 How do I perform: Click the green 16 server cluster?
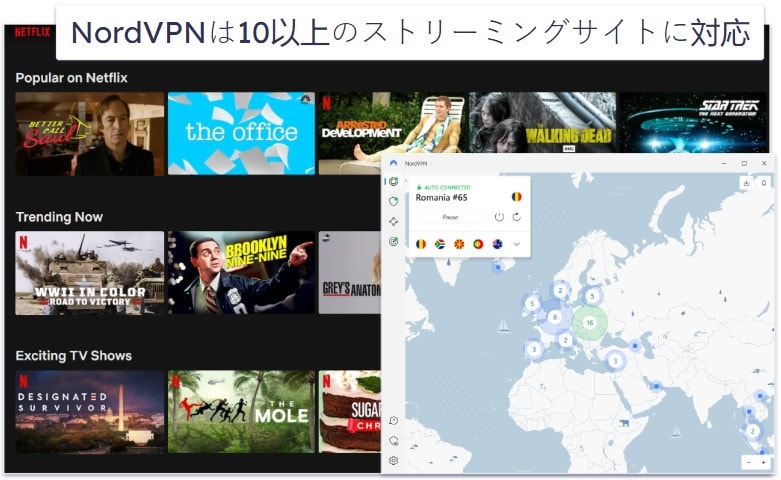590,323
